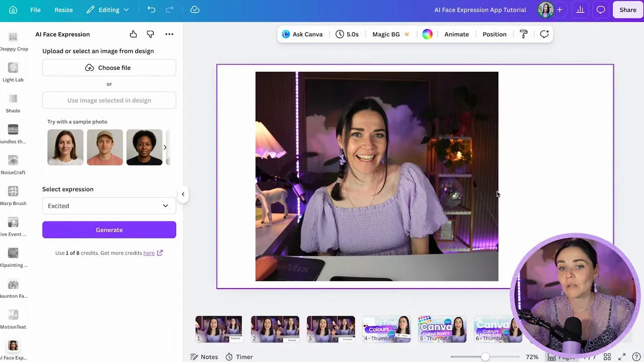Redo the last action
The width and height of the screenshot is (644, 362).
(x=170, y=10)
